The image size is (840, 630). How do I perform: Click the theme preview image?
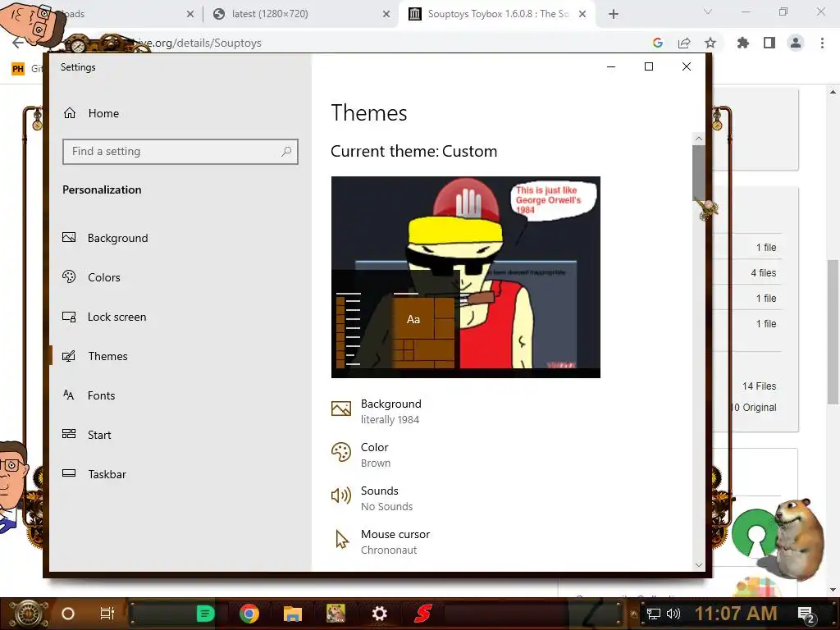[466, 277]
